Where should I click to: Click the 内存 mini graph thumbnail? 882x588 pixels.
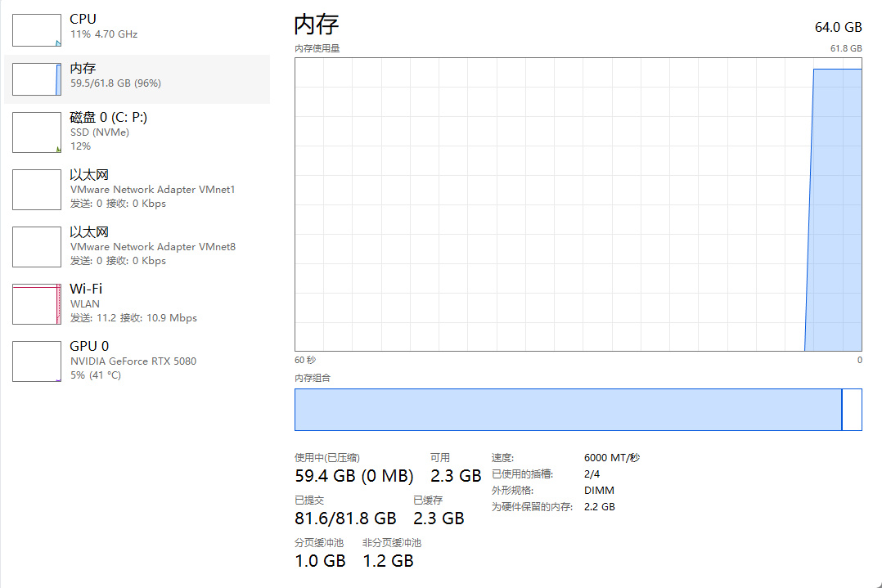click(36, 79)
